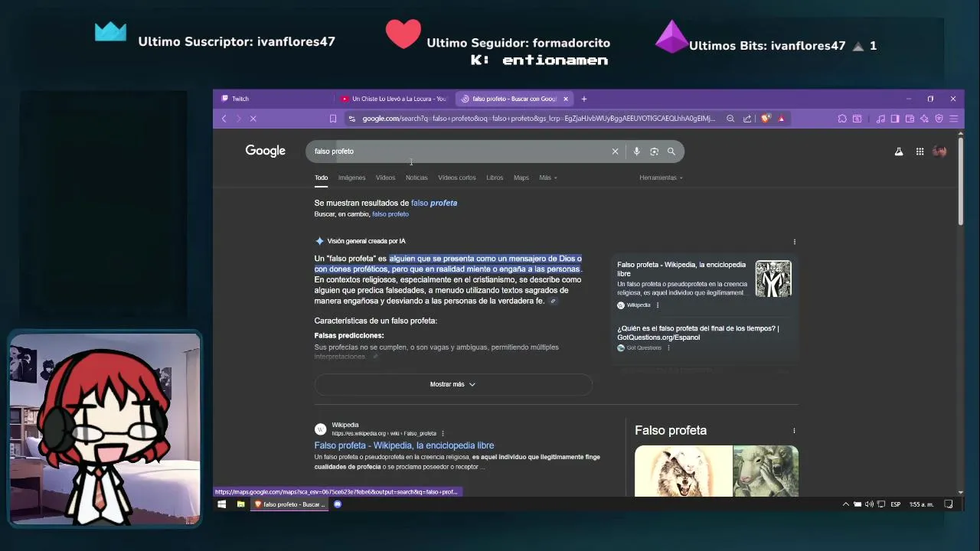This screenshot has width=980, height=551.
Task: Open site settings icon in address bar
Action: click(351, 119)
